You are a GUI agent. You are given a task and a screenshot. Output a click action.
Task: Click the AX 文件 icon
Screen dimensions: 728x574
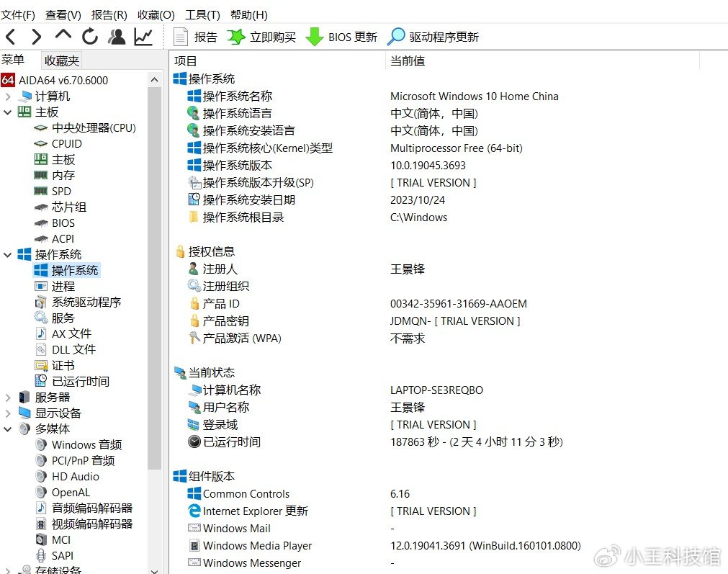coord(41,333)
